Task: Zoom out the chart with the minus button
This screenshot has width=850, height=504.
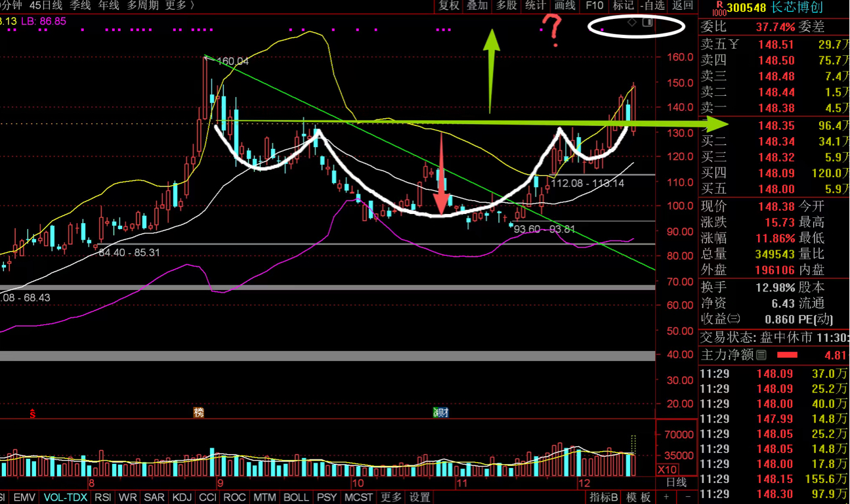Action: pyautogui.click(x=687, y=497)
